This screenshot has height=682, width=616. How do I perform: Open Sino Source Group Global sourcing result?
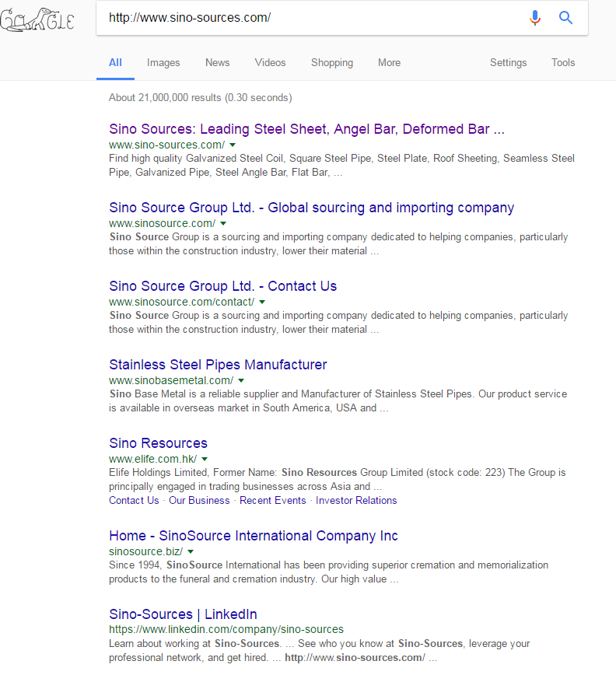tap(311, 208)
